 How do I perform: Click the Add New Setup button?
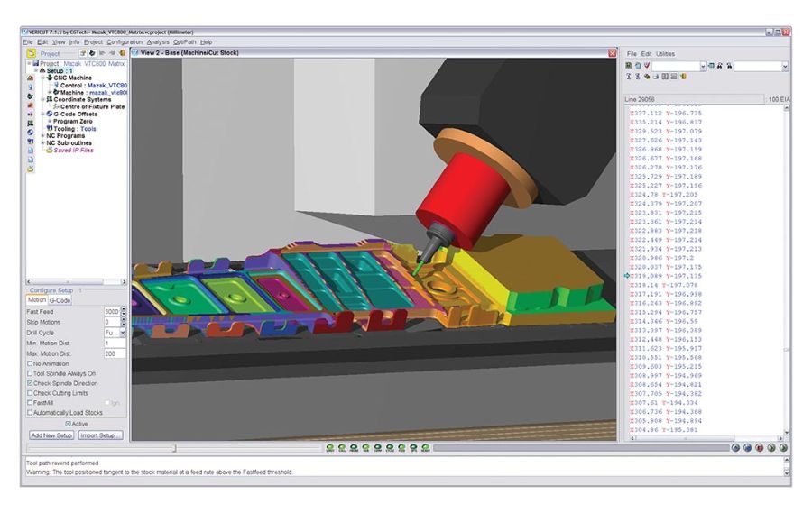pyautogui.click(x=51, y=435)
